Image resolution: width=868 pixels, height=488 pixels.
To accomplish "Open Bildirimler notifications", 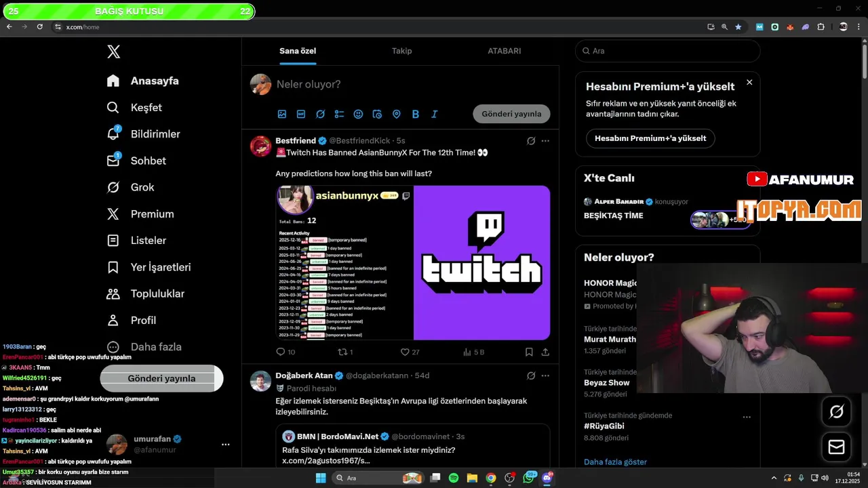I will (x=143, y=134).
